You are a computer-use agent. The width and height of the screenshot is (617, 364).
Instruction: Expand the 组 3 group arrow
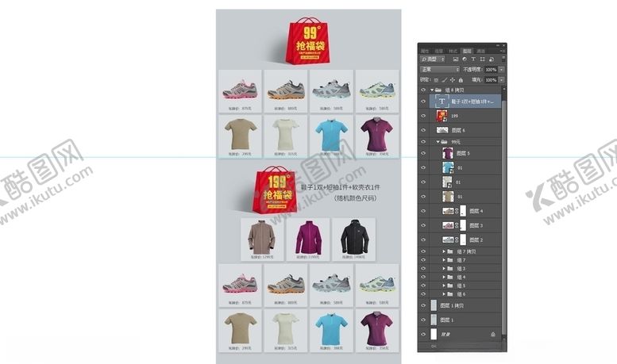(443, 268)
